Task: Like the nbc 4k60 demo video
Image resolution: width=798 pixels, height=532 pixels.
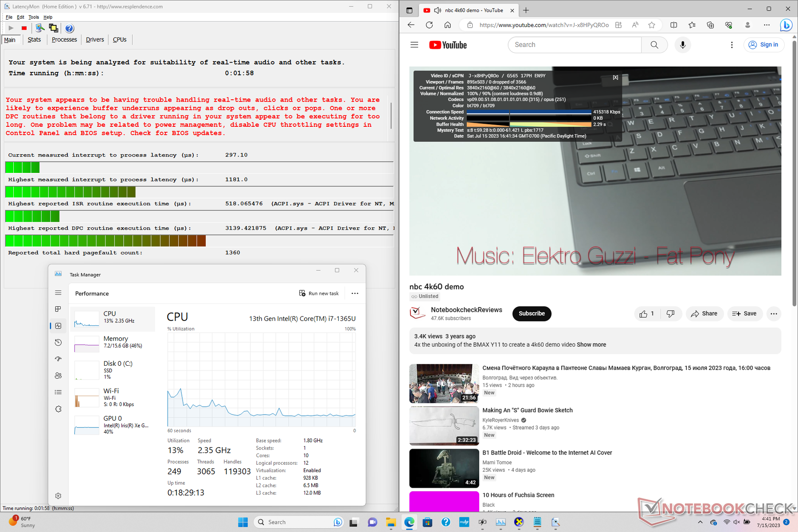Action: click(x=647, y=313)
